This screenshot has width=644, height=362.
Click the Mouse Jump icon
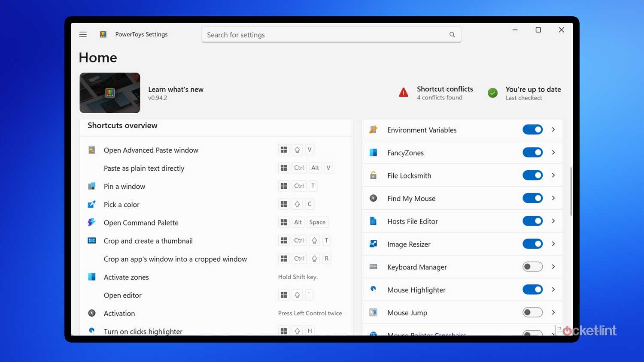(x=373, y=312)
